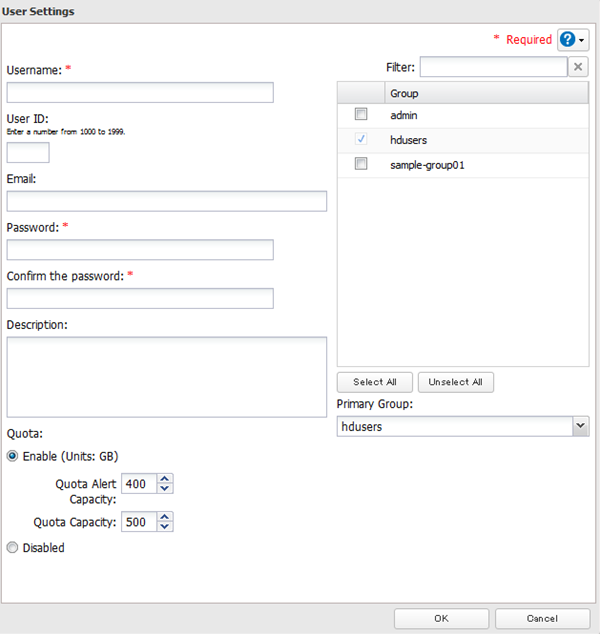Expand the Primary Group dropdown

580,426
